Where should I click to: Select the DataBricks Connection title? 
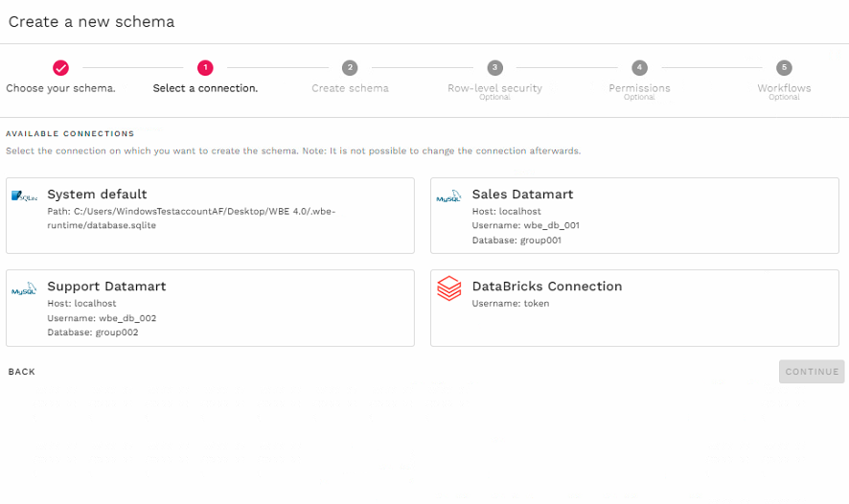(546, 286)
